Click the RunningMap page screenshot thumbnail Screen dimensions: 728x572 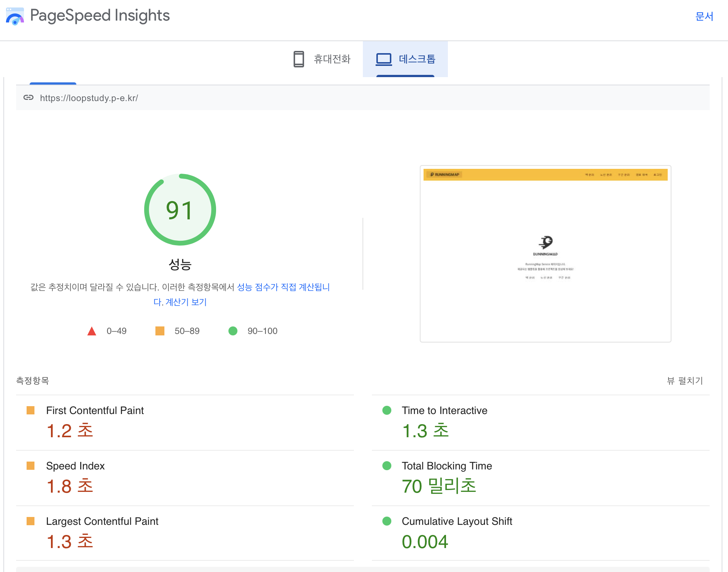545,253
